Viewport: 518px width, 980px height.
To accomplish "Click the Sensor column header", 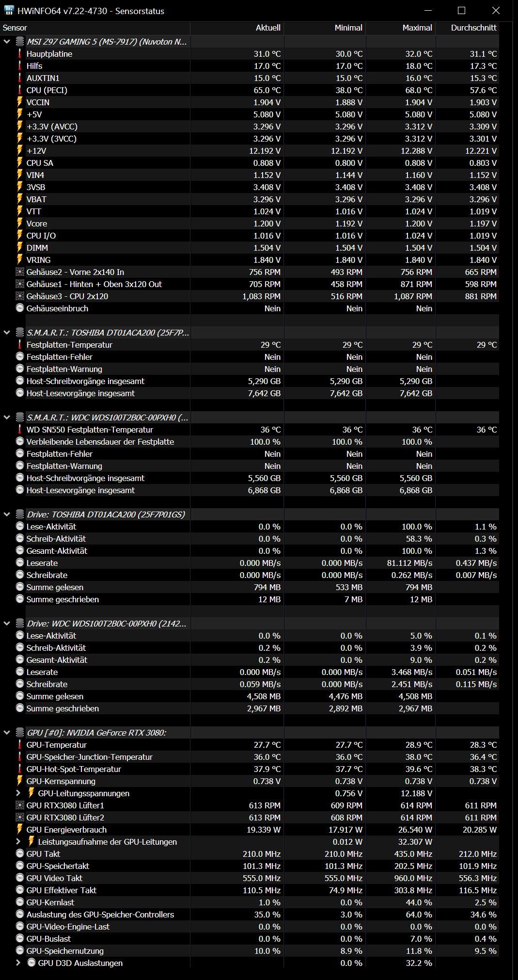I will coord(95,28).
